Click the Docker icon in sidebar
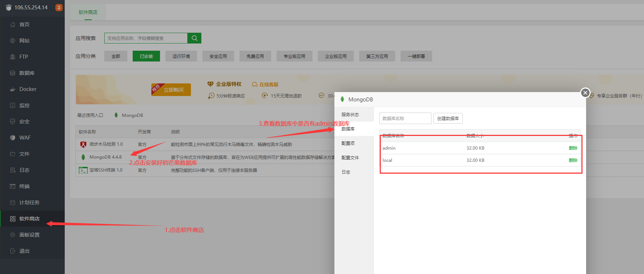The height and width of the screenshot is (274, 644). point(13,89)
